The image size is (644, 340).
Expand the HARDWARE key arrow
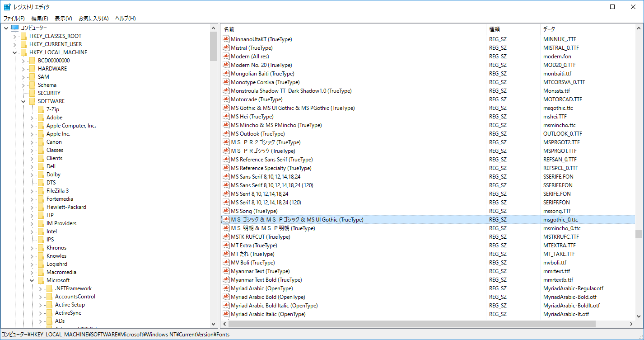pyautogui.click(x=23, y=69)
